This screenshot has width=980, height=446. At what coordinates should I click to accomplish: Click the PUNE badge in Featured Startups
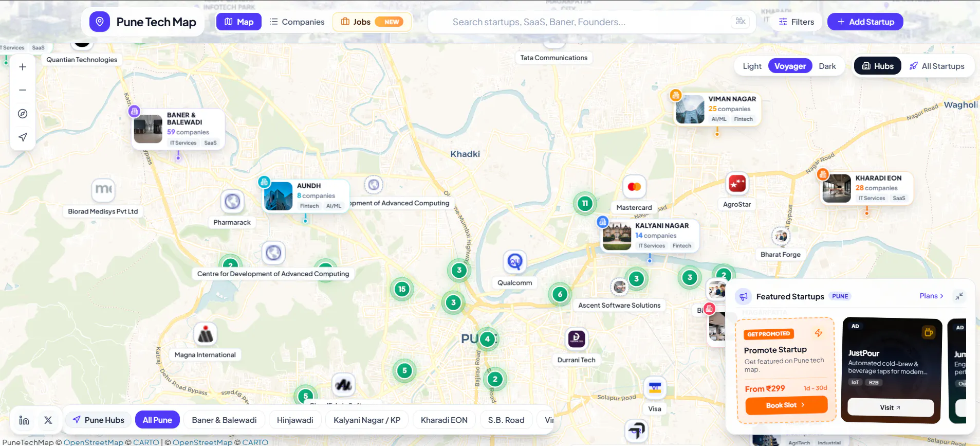[840, 296]
